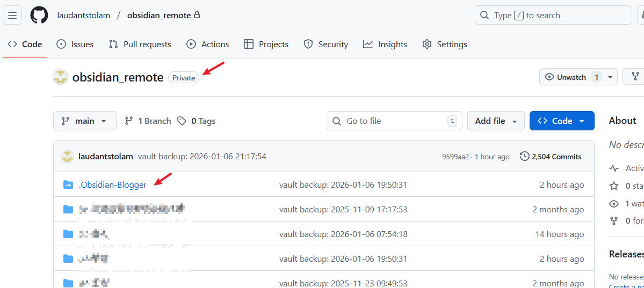Switch to the Actions tab
The height and width of the screenshot is (288, 644).
[x=207, y=45]
